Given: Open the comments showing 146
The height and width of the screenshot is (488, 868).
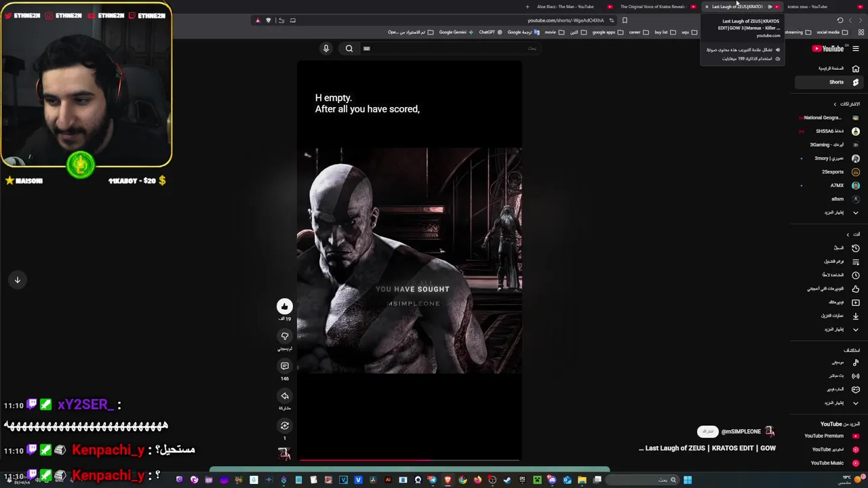Looking at the screenshot, I should point(285,366).
